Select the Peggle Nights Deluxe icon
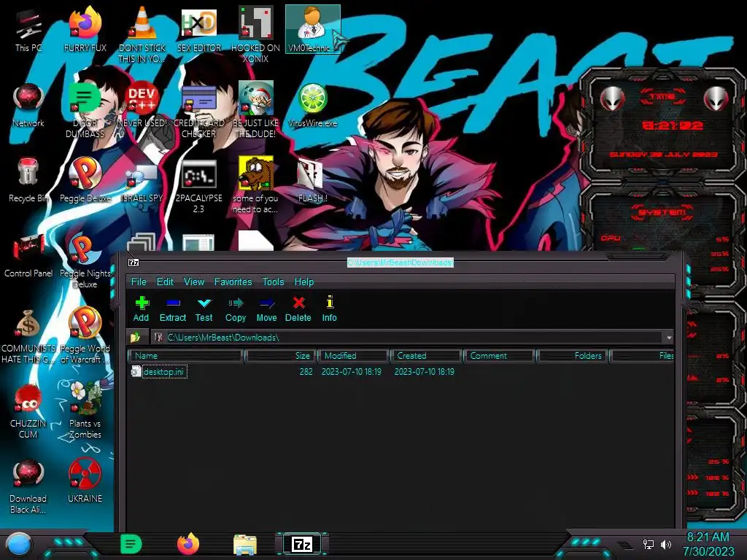Image resolution: width=747 pixels, height=560 pixels. coord(85,261)
